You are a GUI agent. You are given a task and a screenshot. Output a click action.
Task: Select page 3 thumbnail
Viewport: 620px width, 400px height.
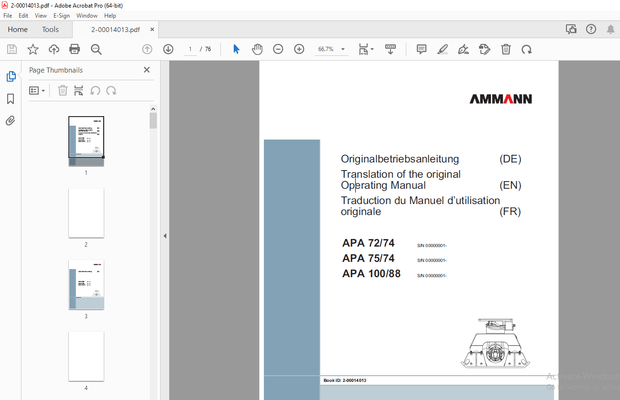[x=86, y=285]
